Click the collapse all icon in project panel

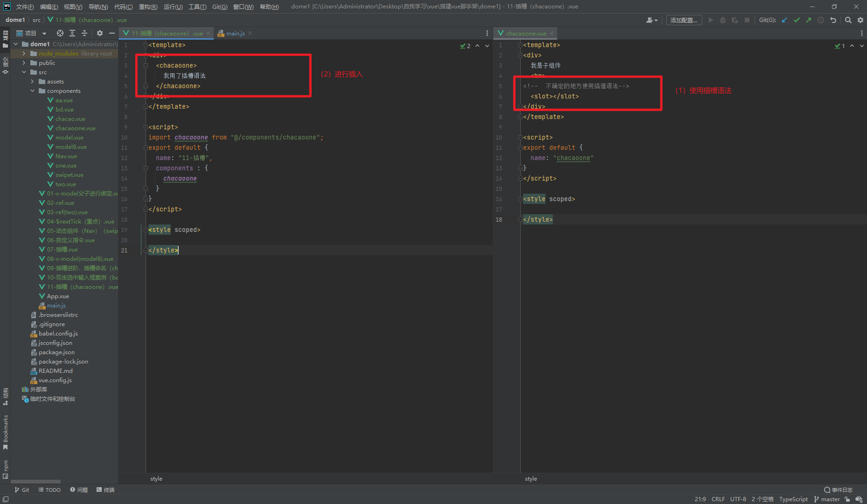(84, 33)
